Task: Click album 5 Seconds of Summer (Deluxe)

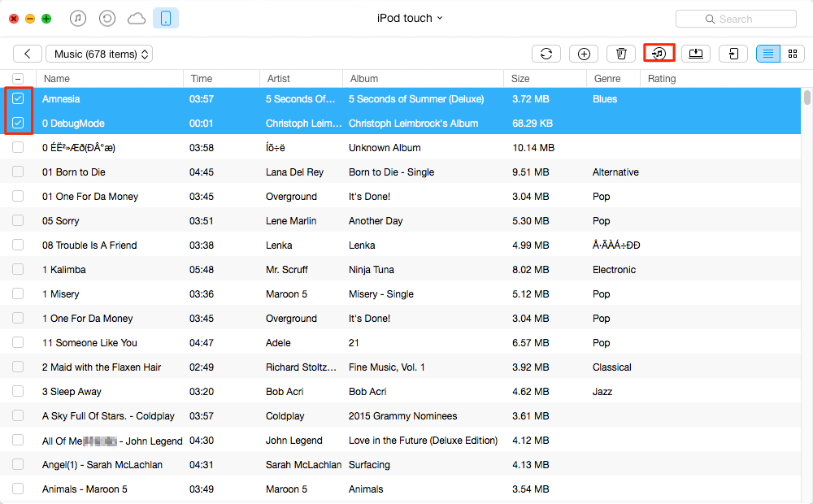Action: (x=416, y=99)
